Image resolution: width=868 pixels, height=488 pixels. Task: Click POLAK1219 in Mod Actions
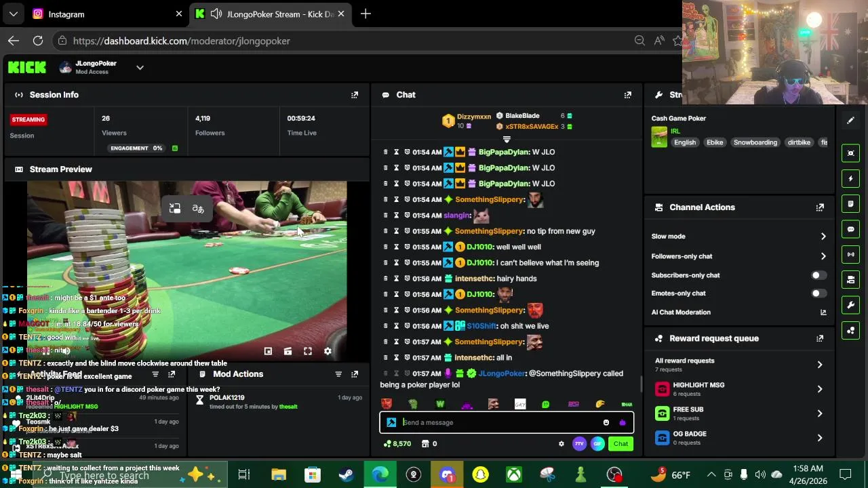click(x=226, y=398)
